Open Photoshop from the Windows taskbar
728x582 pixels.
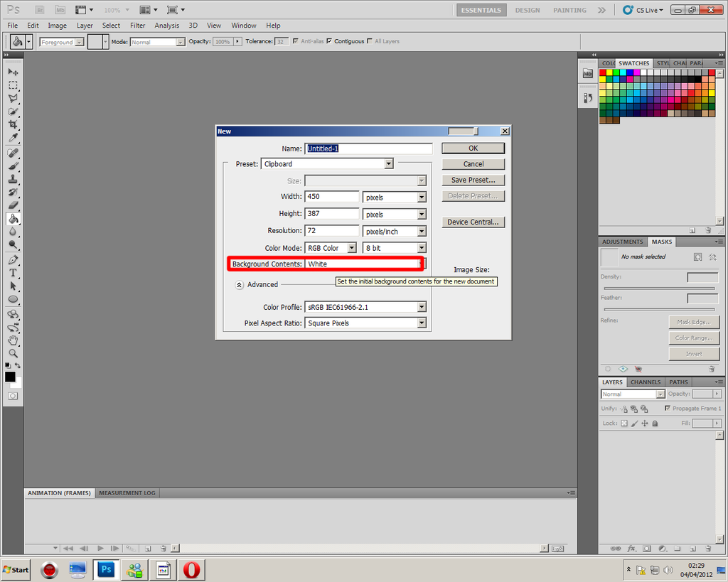[x=105, y=569]
